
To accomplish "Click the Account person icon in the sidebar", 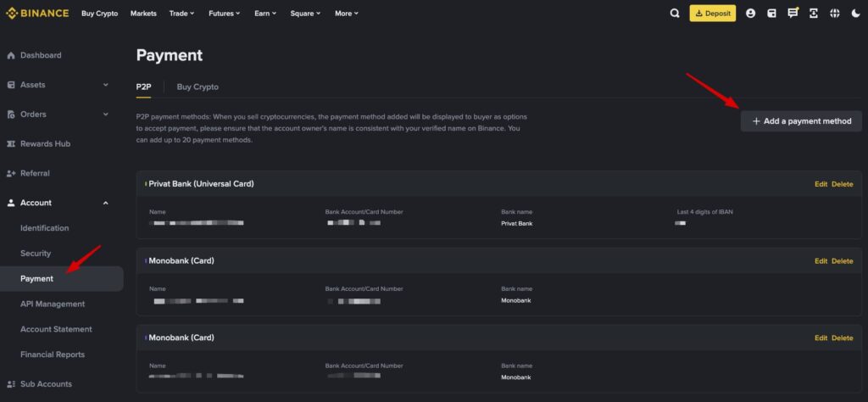I will tap(10, 203).
